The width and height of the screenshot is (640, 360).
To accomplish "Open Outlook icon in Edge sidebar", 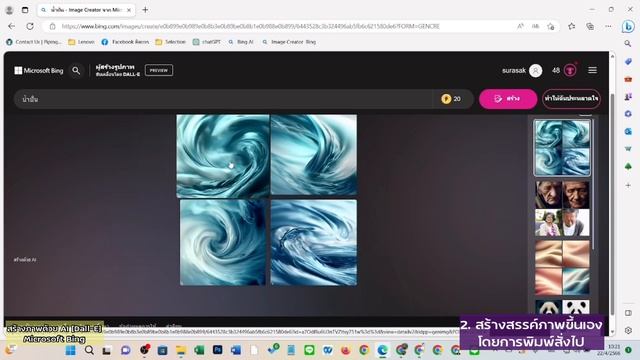I will point(628,131).
